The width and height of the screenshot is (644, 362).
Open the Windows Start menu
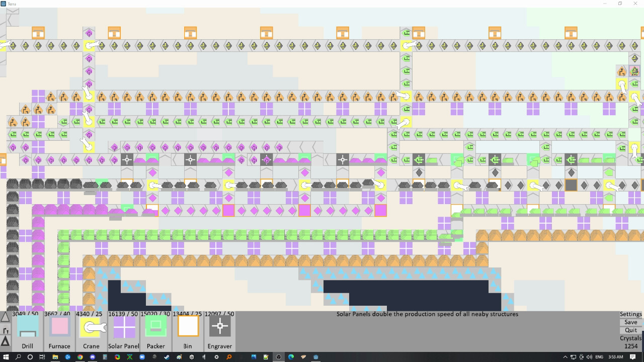point(6,357)
